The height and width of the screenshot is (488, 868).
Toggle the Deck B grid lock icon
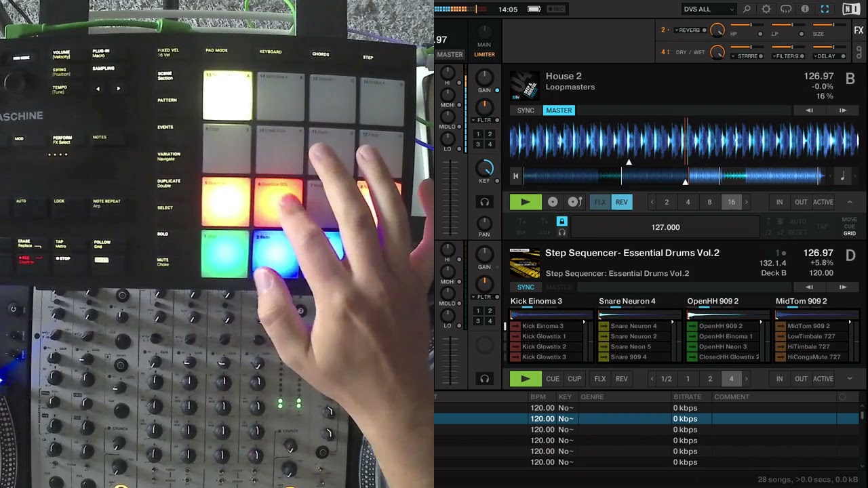[x=561, y=222]
